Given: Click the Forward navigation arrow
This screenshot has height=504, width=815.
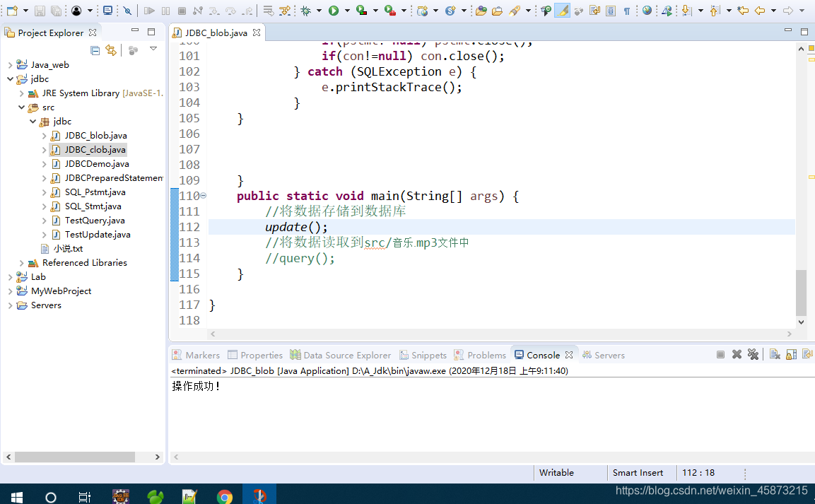Looking at the screenshot, I should 788,11.
